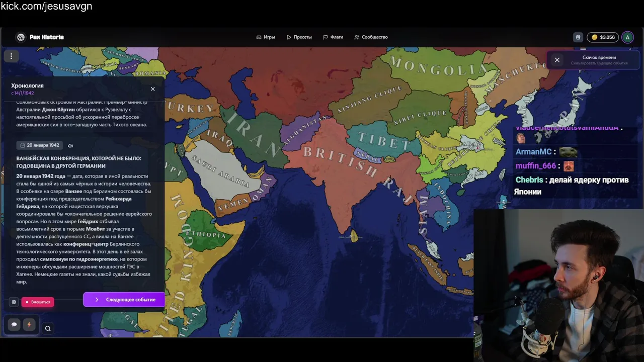Viewport: 644px width, 362px height.
Task: Open the chat speech-bubble tool
Action: click(x=14, y=325)
